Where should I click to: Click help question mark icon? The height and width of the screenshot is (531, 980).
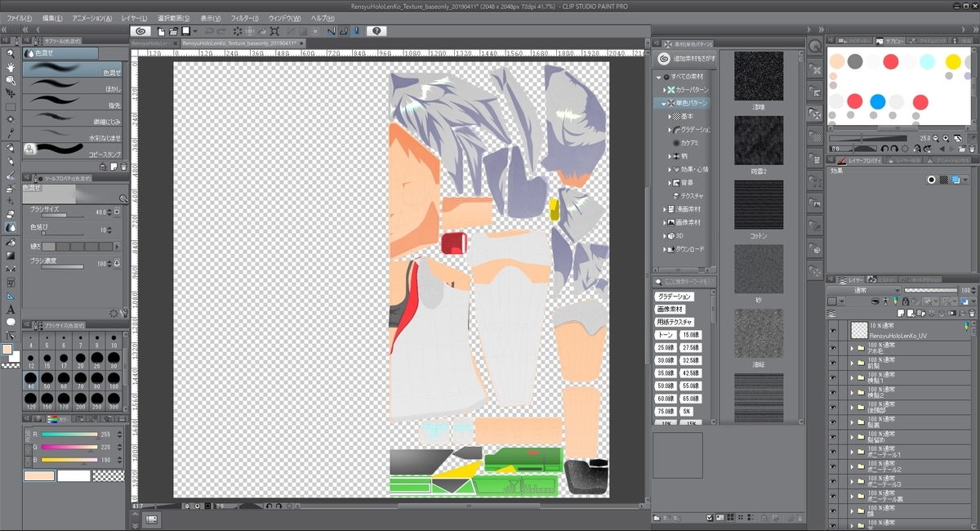(376, 31)
